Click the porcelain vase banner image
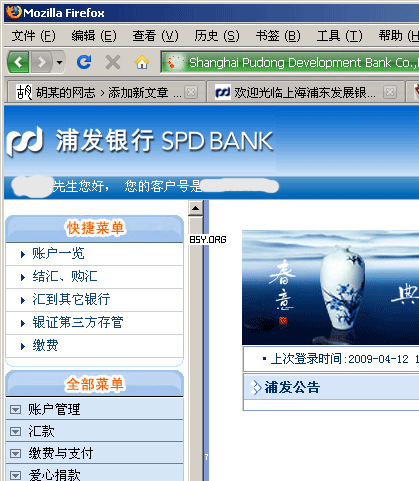Image resolution: width=419 pixels, height=481 pixels. coord(330,287)
